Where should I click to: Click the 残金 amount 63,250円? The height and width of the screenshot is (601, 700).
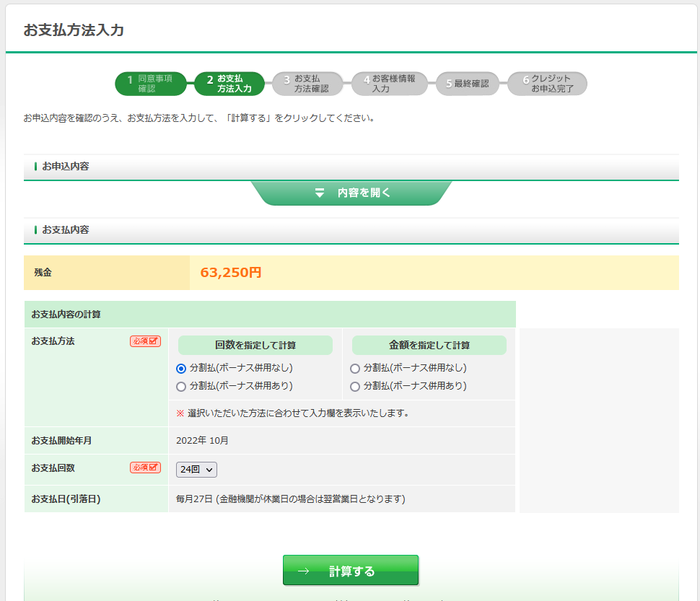(x=231, y=273)
